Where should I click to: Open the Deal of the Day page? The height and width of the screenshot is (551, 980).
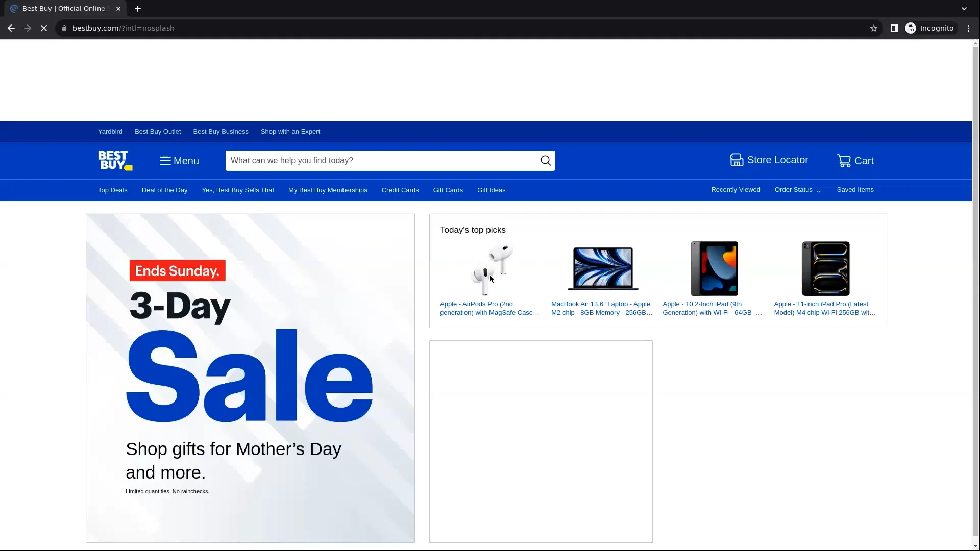pos(164,190)
